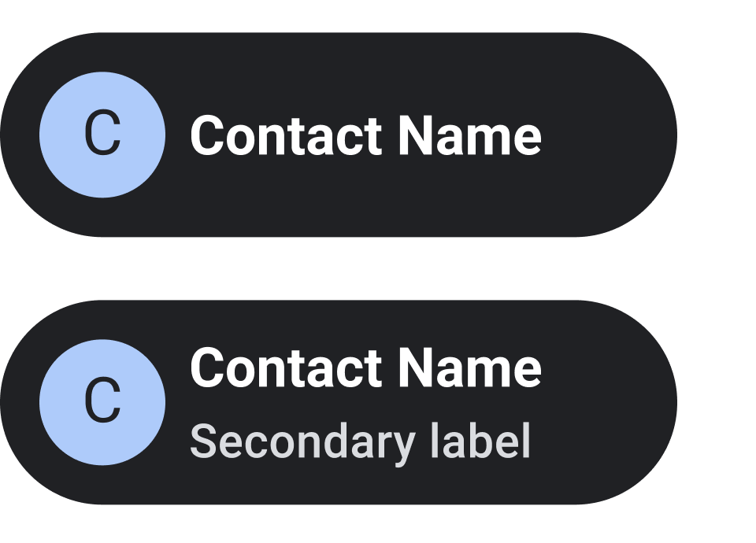This screenshot has height=543, width=756.
Task: Click the Contact Name text in the top chip
Action: (365, 135)
